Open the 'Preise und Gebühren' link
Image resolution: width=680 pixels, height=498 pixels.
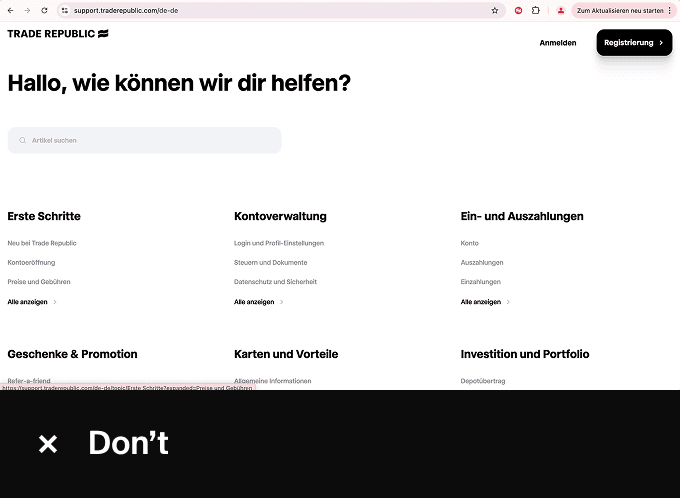pos(39,282)
